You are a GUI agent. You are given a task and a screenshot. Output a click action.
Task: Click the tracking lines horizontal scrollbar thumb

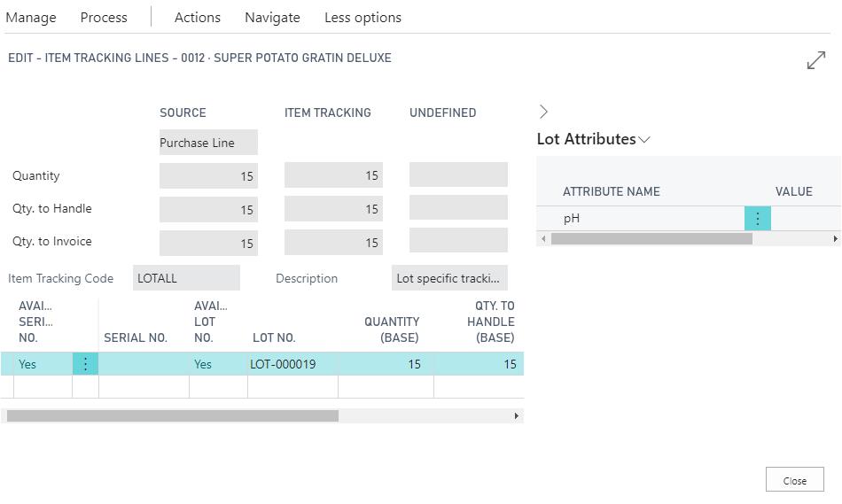pyautogui.click(x=173, y=415)
